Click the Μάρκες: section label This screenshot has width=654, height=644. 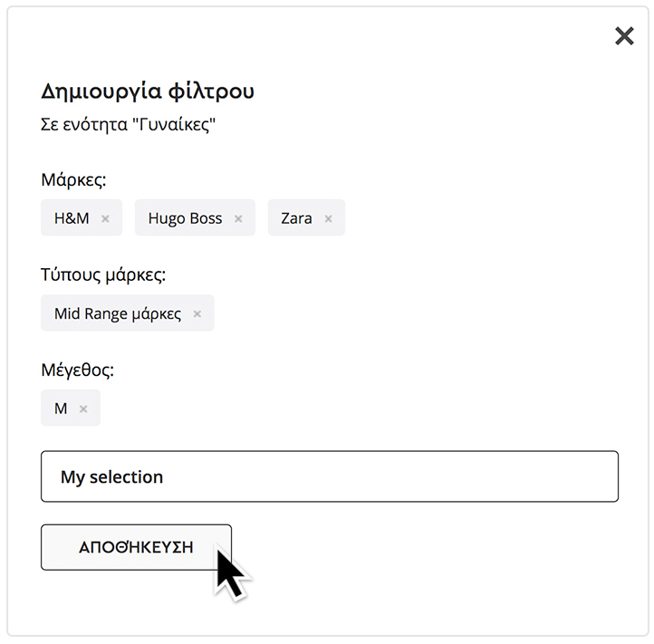coord(73,179)
